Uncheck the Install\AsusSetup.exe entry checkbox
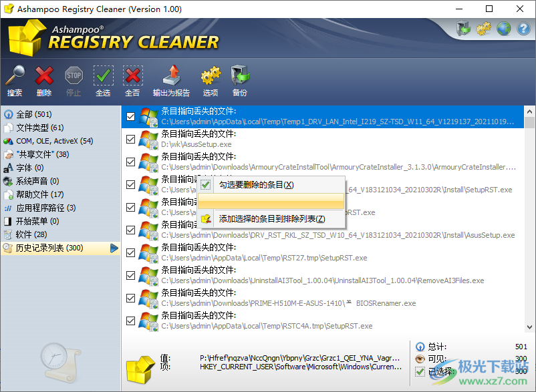The image size is (536, 392). pos(130,230)
